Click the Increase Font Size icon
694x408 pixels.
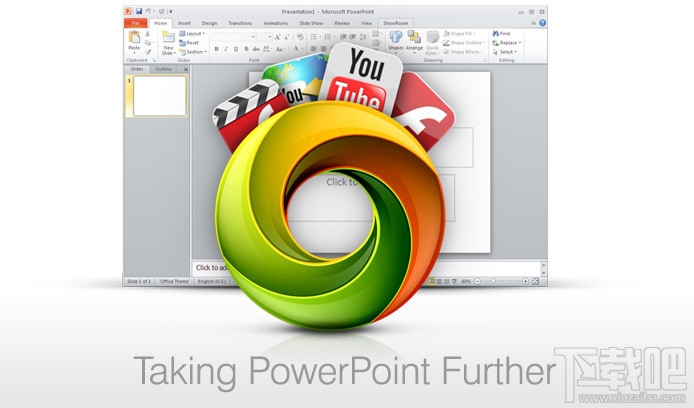(x=278, y=37)
